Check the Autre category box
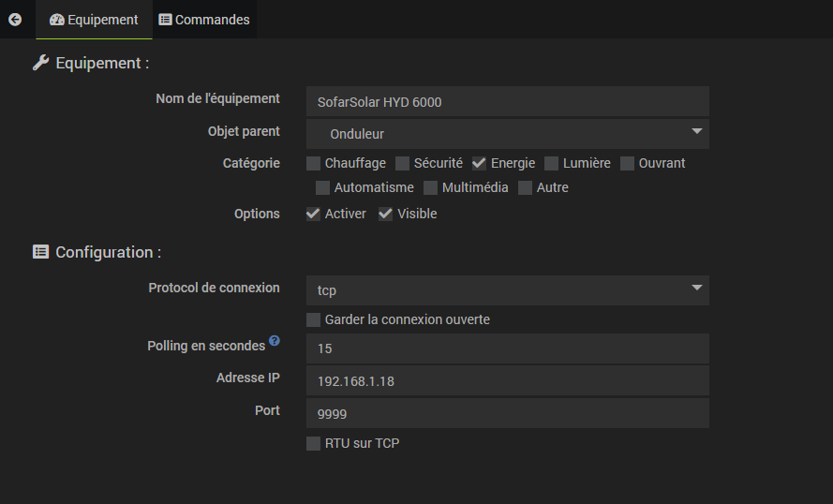The width and height of the screenshot is (833, 504). pyautogui.click(x=525, y=188)
